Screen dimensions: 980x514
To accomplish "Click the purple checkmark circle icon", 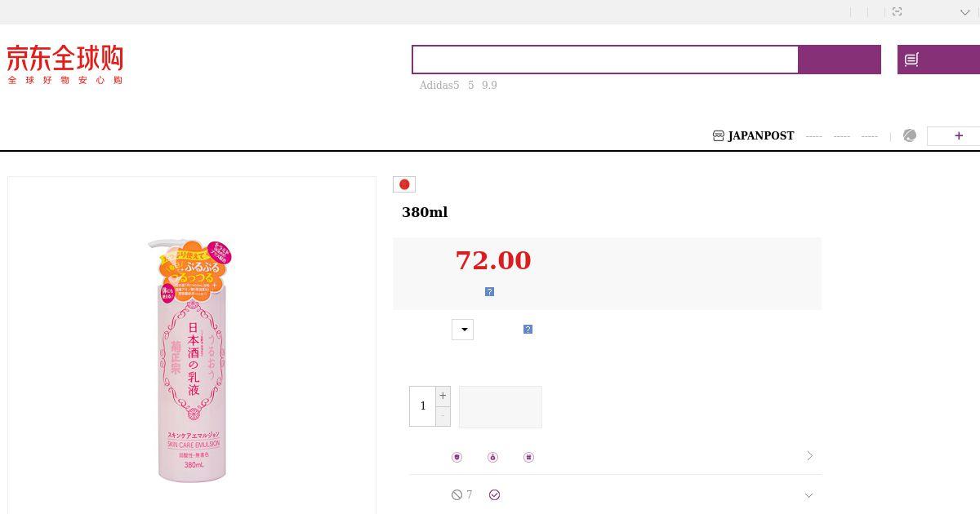I will (494, 495).
